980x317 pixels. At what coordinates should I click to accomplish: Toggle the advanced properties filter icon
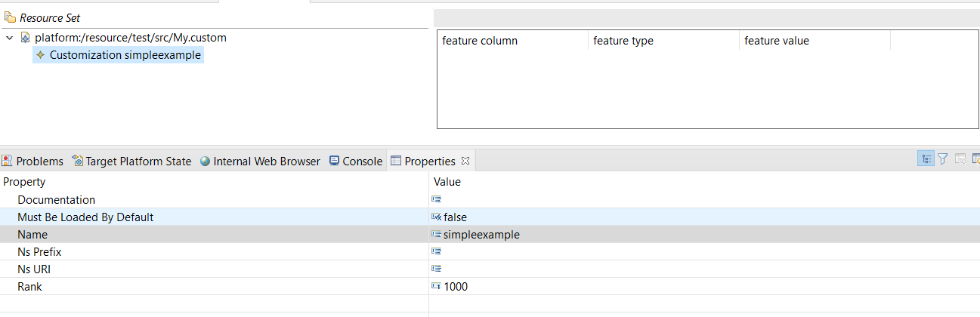[x=943, y=158]
